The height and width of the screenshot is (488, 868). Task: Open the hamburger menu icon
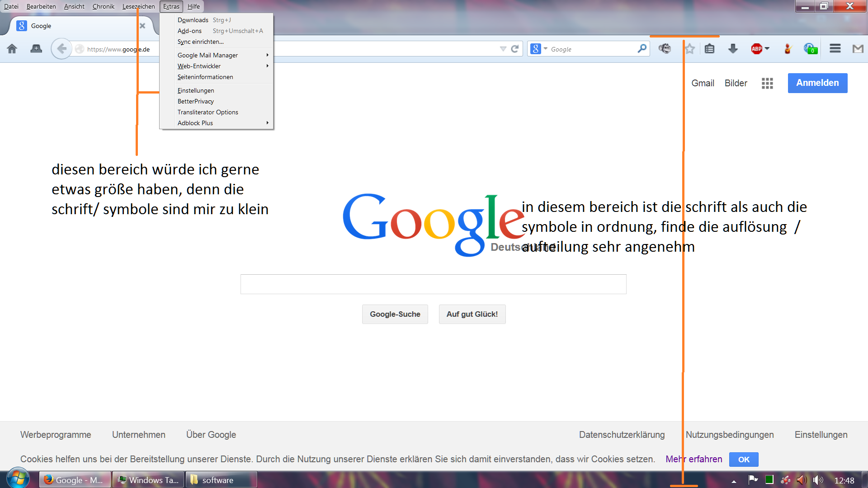pyautogui.click(x=835, y=49)
